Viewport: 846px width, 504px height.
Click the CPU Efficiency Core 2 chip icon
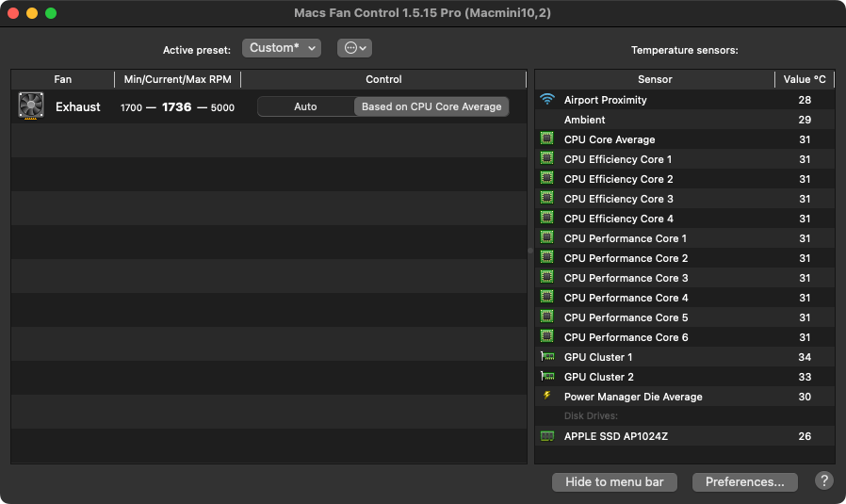(547, 178)
